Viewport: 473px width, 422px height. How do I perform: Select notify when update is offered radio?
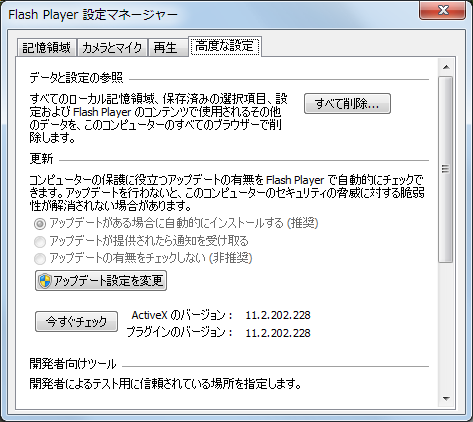point(40,241)
